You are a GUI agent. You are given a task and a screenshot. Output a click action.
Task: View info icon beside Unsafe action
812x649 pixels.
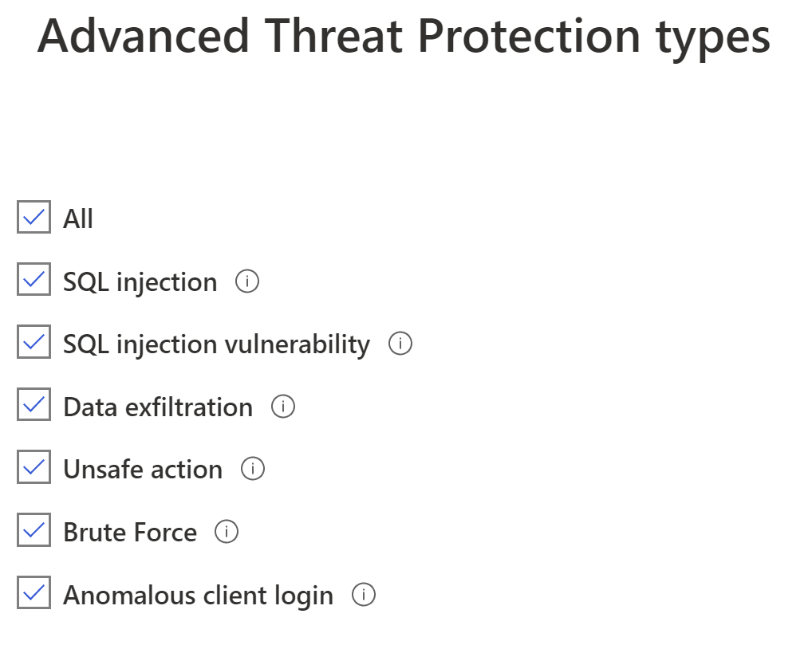pos(253,469)
